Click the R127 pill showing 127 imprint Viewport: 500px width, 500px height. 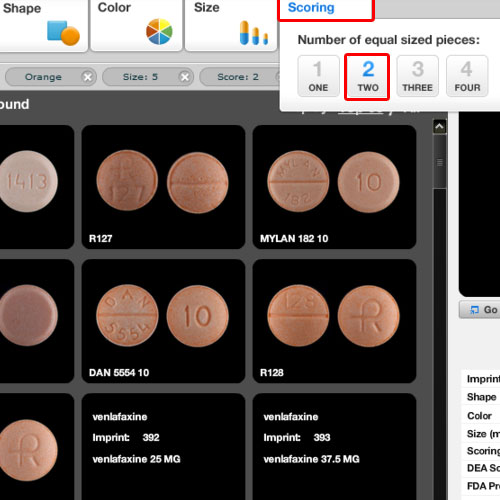(x=127, y=180)
